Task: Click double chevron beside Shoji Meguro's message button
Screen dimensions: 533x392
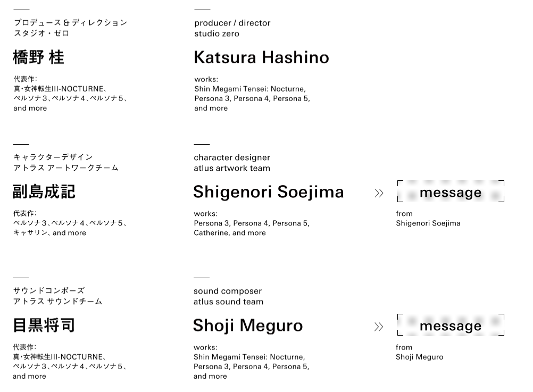Action: pos(379,327)
